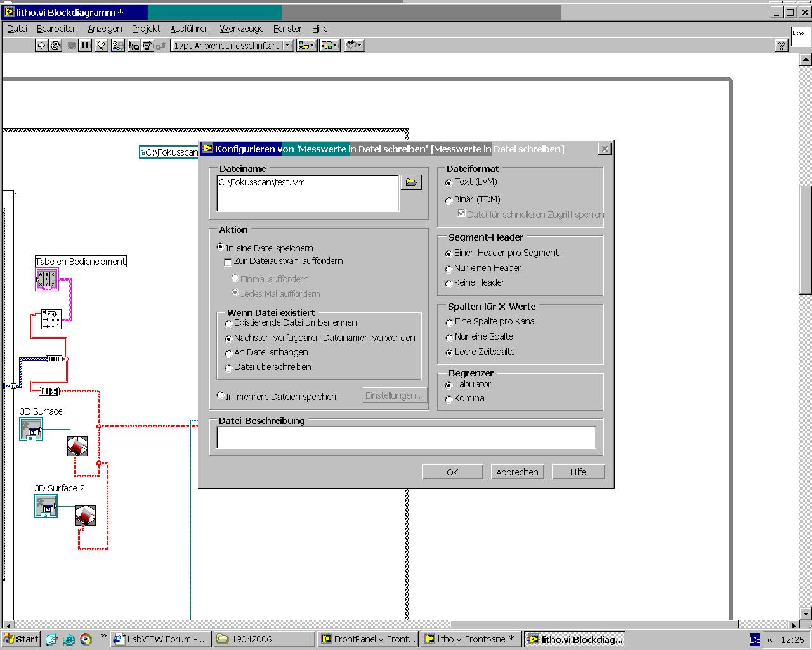
Task: Select Text (LVM) file format
Action: point(471,182)
